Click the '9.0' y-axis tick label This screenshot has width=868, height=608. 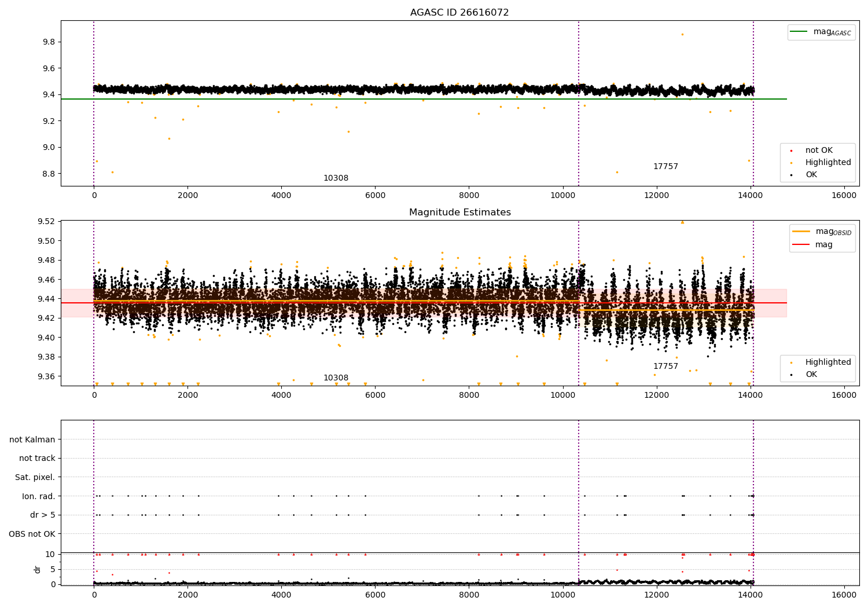(x=49, y=147)
